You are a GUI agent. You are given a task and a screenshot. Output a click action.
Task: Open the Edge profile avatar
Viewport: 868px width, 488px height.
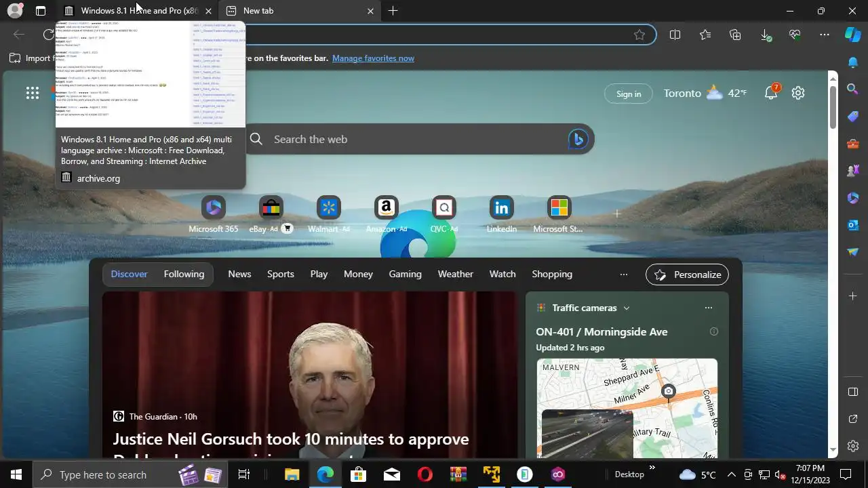click(x=15, y=11)
